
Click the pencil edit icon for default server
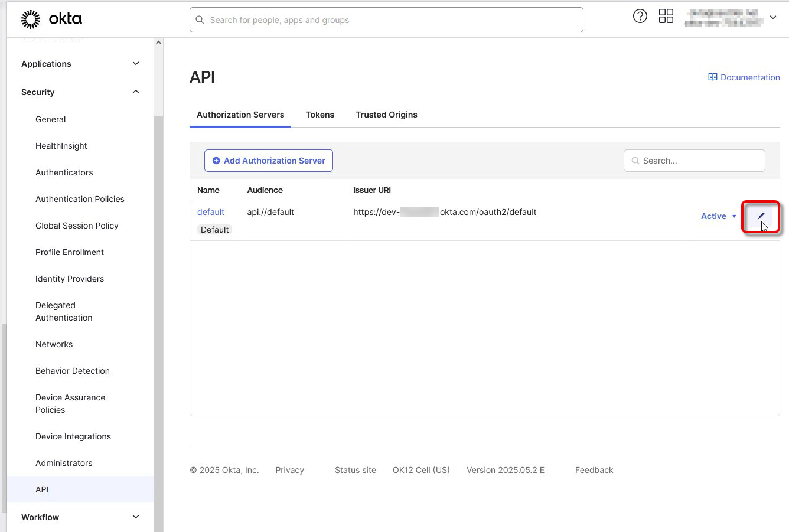[761, 216]
